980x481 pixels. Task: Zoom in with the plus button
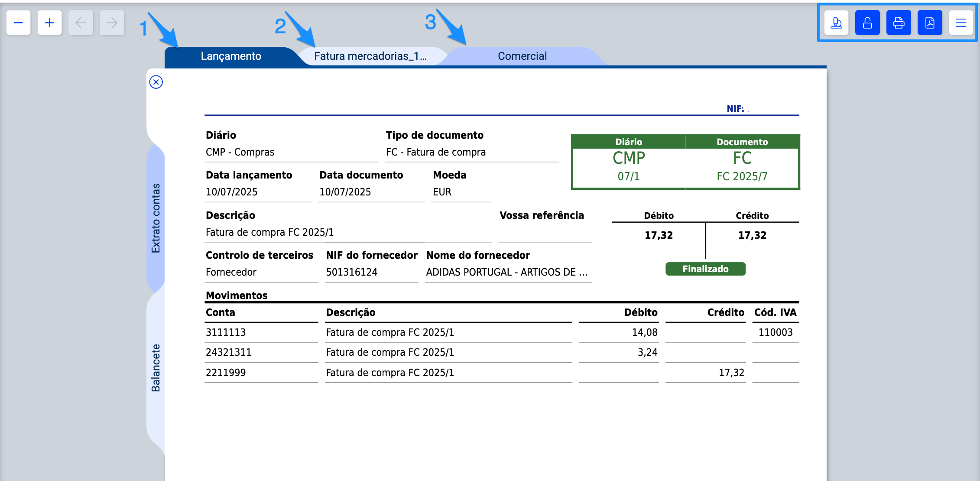pyautogui.click(x=49, y=23)
